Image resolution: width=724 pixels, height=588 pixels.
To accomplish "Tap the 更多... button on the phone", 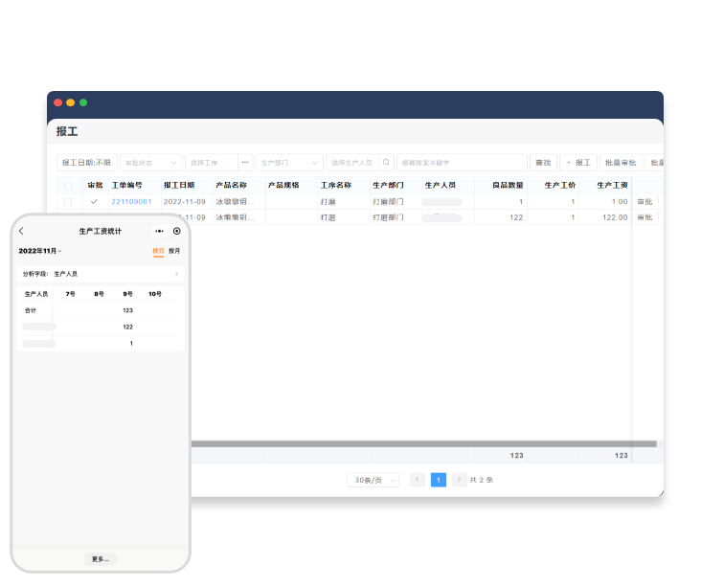I will click(x=101, y=559).
